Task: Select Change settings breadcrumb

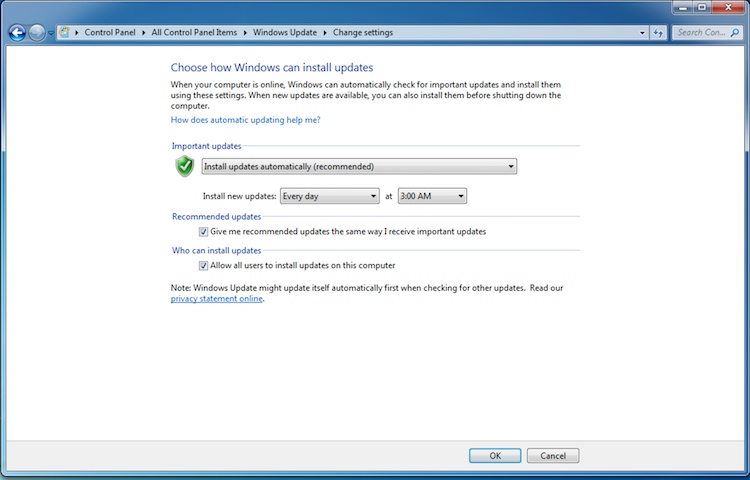Action: pyautogui.click(x=363, y=33)
